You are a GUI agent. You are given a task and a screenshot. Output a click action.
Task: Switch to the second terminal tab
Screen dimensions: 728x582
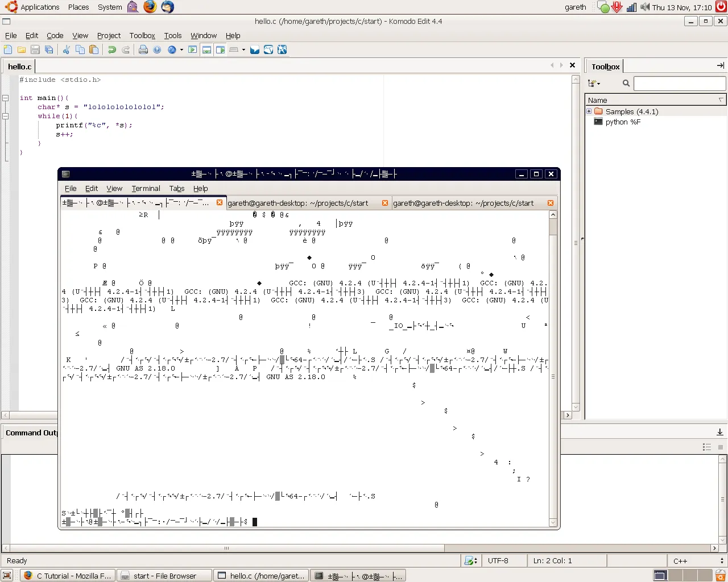298,203
